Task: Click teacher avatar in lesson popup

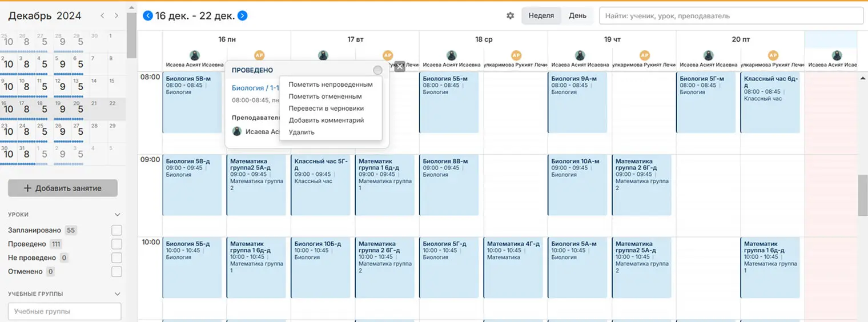Action: tap(237, 131)
